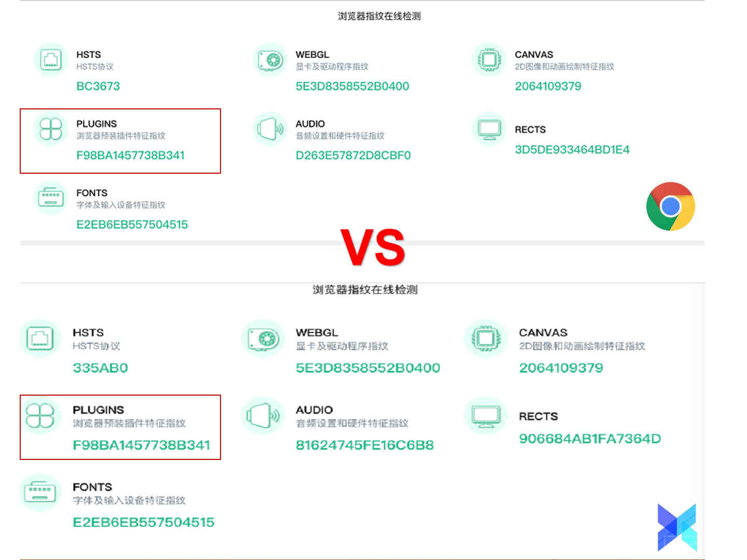Click the FONTS keyboard icon in the Chrome panel

point(51,198)
